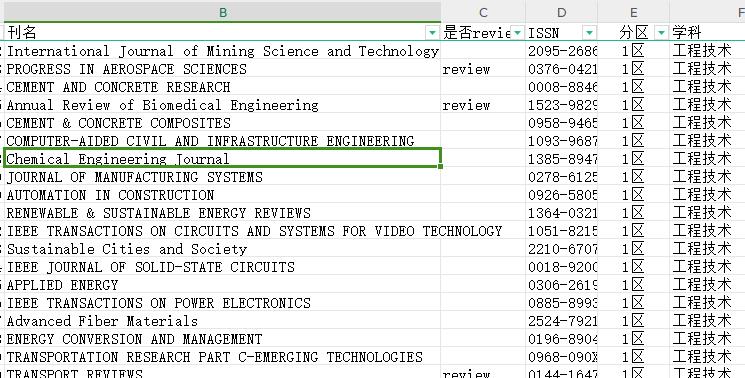Screen dimensions: 745x378
Task: Select cell Chemical Engineering Journal
Action: point(222,158)
